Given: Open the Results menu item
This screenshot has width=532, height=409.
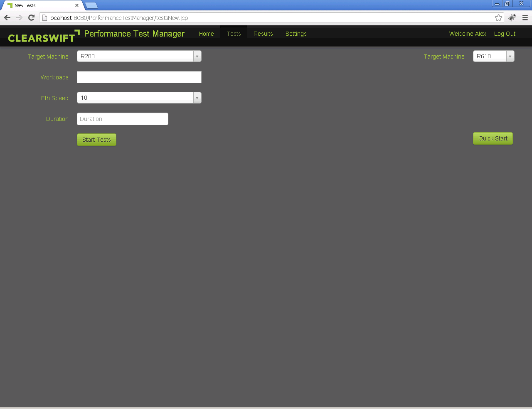Looking at the screenshot, I should (x=263, y=34).
